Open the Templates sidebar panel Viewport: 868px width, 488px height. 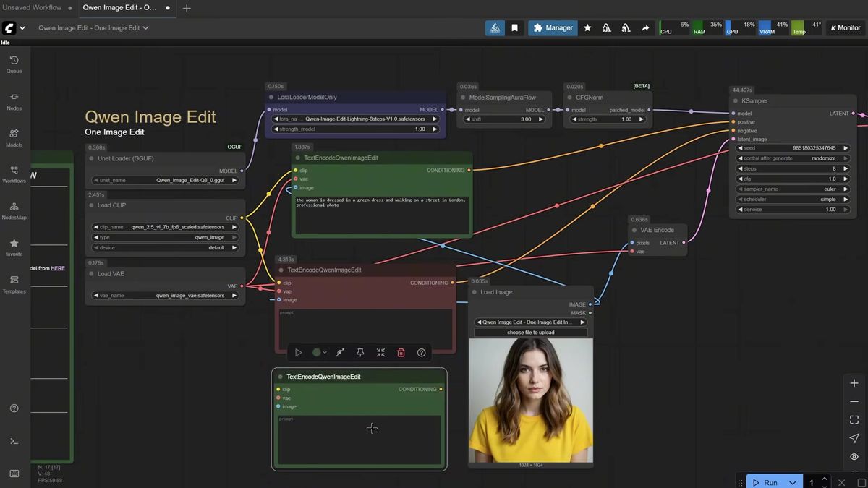(14, 284)
